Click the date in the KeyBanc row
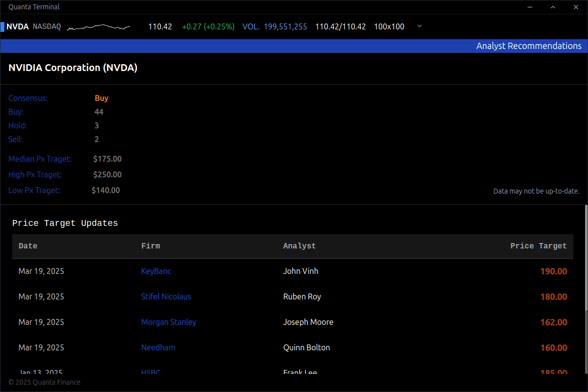This screenshot has width=588, height=392. point(41,271)
